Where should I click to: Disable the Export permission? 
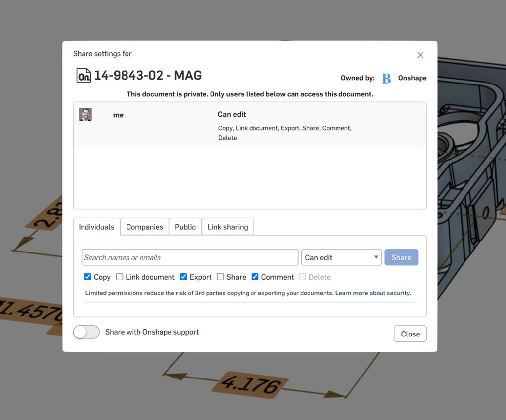point(182,277)
